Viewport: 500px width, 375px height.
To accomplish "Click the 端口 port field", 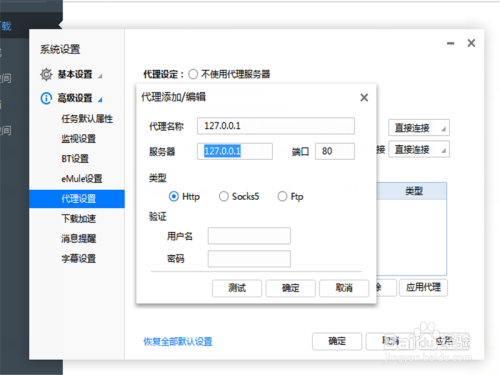I will pos(335,151).
